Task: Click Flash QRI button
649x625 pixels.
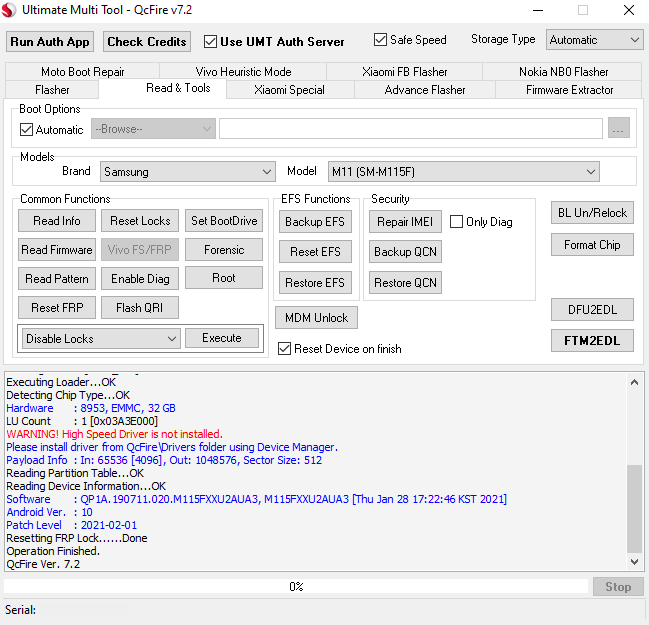Action: tap(140, 308)
